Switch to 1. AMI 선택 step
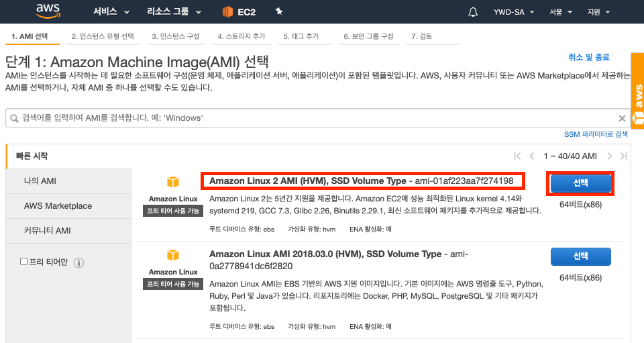 [x=32, y=36]
